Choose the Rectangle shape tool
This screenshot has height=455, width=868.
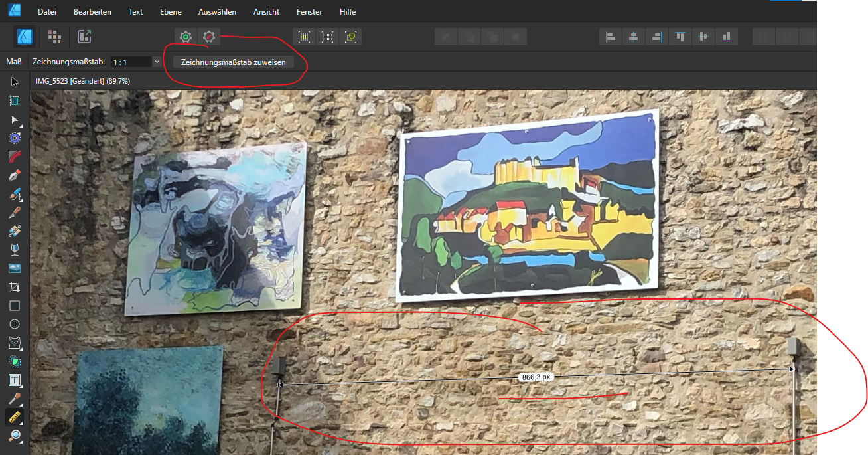point(15,306)
